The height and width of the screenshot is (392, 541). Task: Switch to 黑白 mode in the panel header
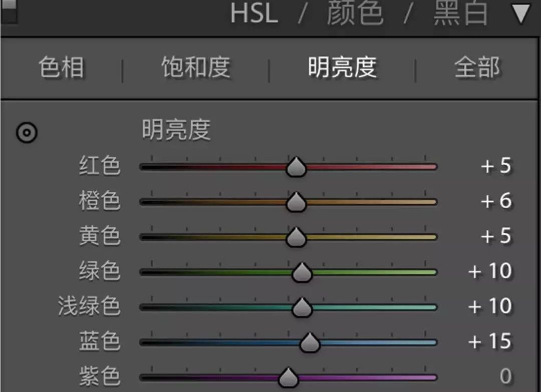pos(461,13)
